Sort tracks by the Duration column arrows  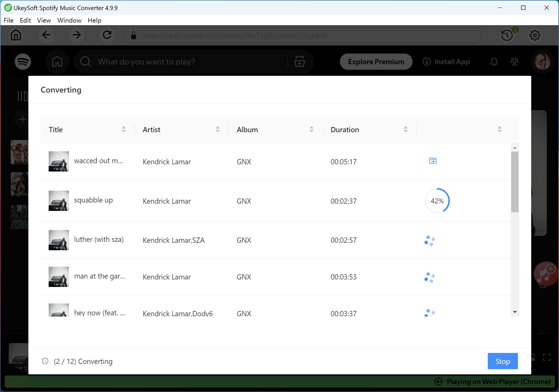pos(406,129)
